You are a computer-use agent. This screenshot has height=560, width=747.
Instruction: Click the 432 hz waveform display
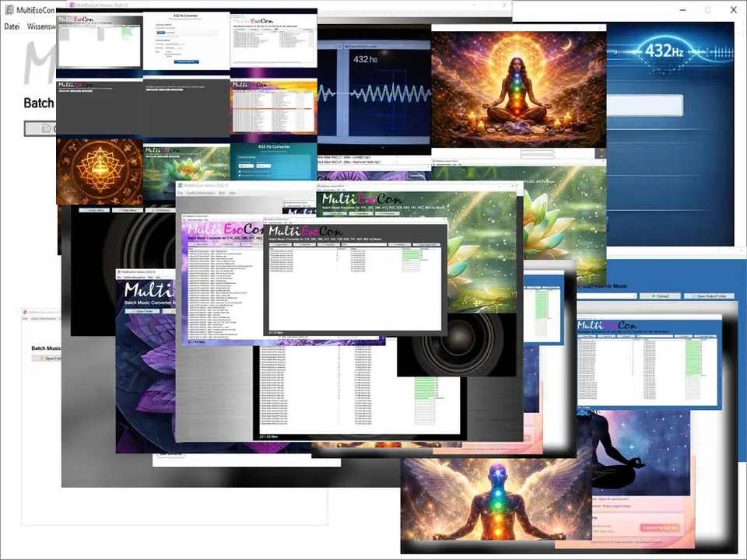pos(373,92)
